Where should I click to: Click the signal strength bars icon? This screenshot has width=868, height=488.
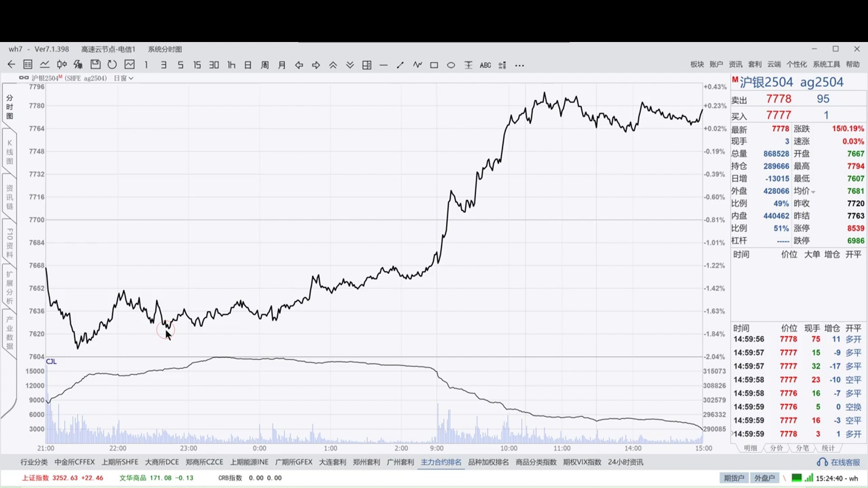click(809, 478)
